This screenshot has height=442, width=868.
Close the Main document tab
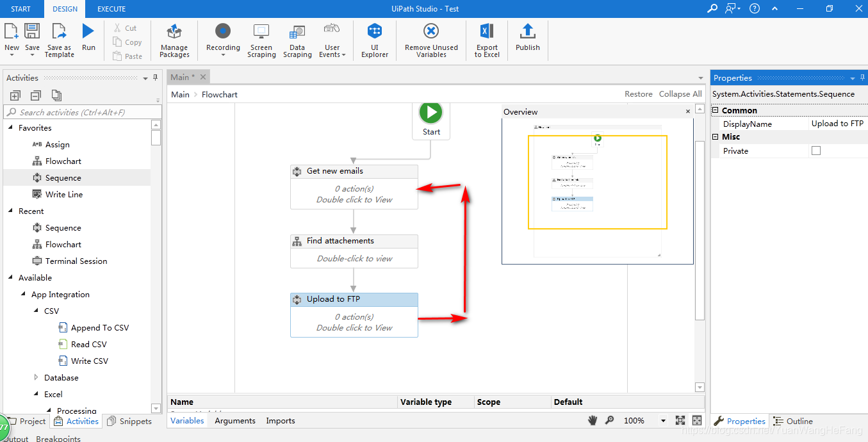202,77
